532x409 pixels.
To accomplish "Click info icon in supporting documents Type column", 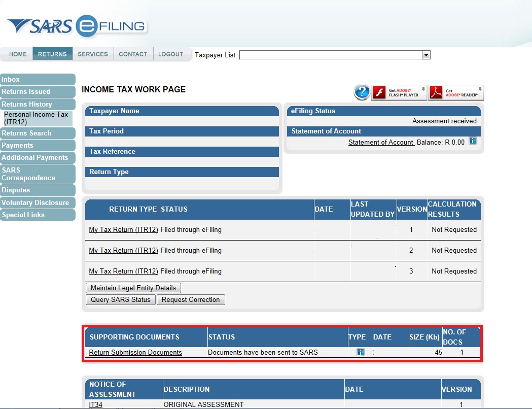I will tap(361, 352).
